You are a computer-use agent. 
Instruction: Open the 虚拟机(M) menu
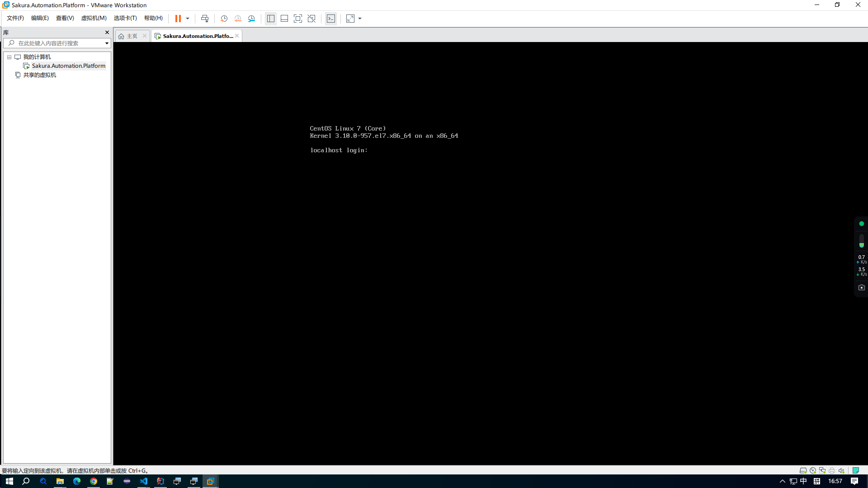[94, 18]
